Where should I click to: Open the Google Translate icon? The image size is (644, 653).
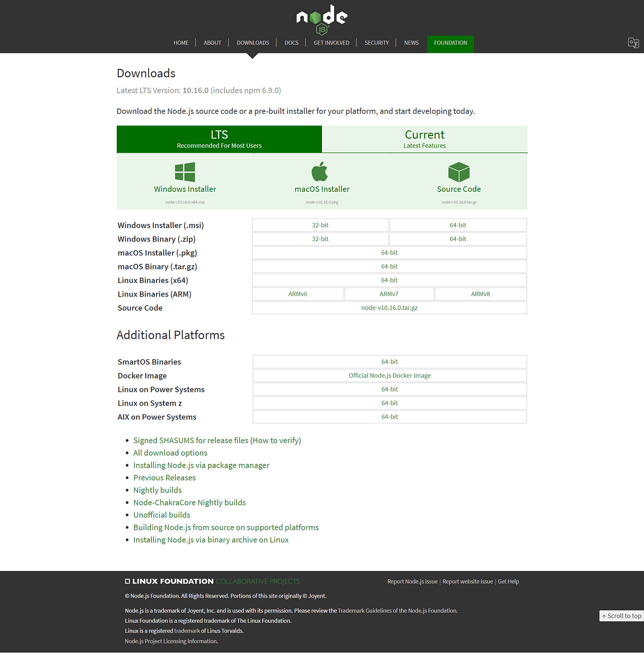click(633, 43)
